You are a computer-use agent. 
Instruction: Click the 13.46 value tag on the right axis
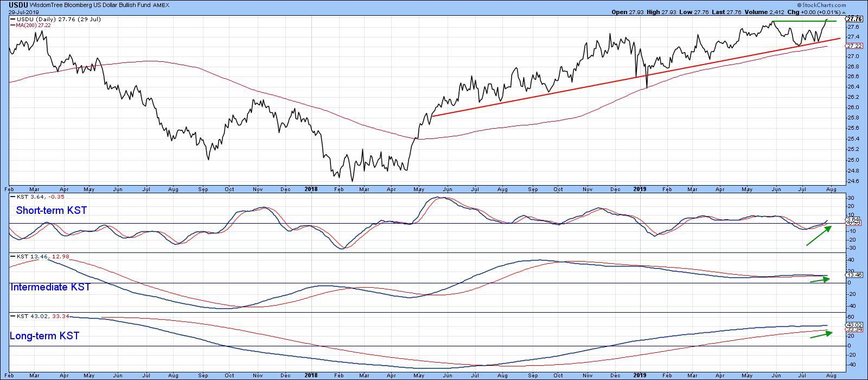(854, 275)
